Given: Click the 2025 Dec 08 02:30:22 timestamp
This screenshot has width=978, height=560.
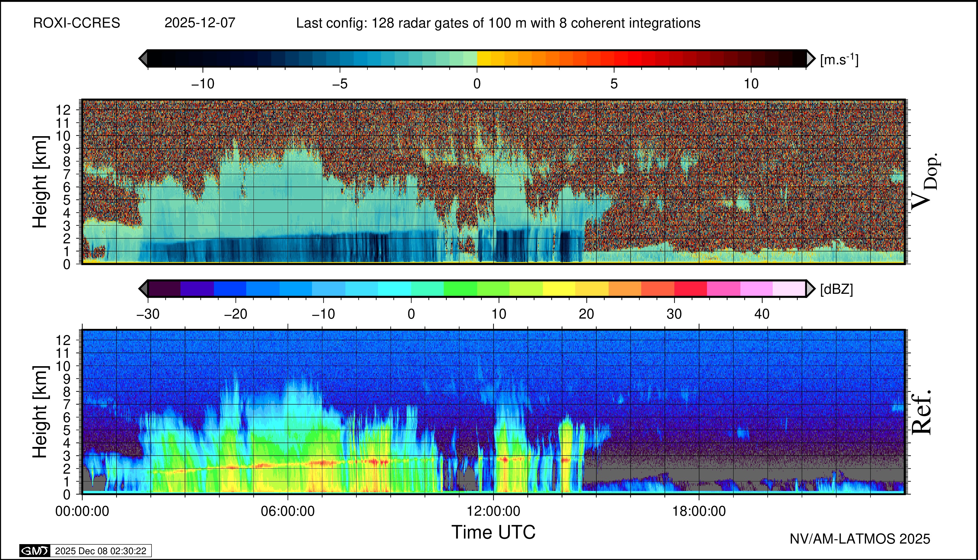Looking at the screenshot, I should (100, 551).
